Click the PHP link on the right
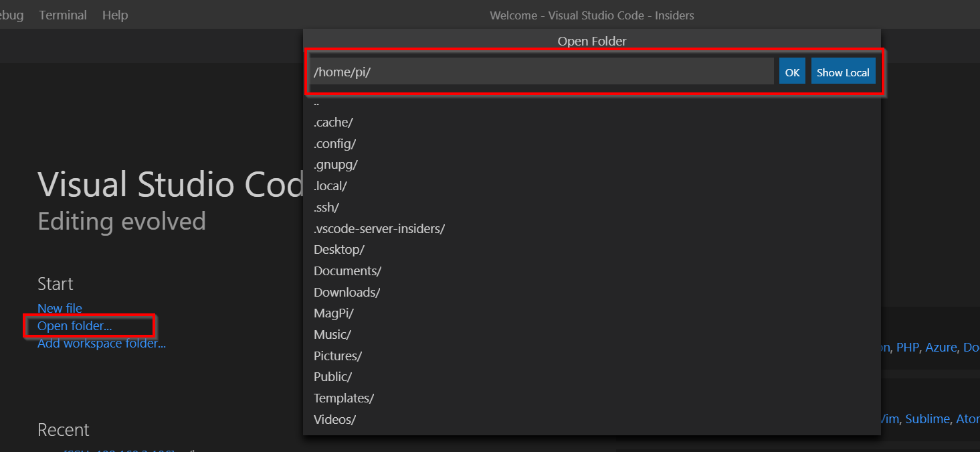This screenshot has width=980, height=452. (907, 347)
